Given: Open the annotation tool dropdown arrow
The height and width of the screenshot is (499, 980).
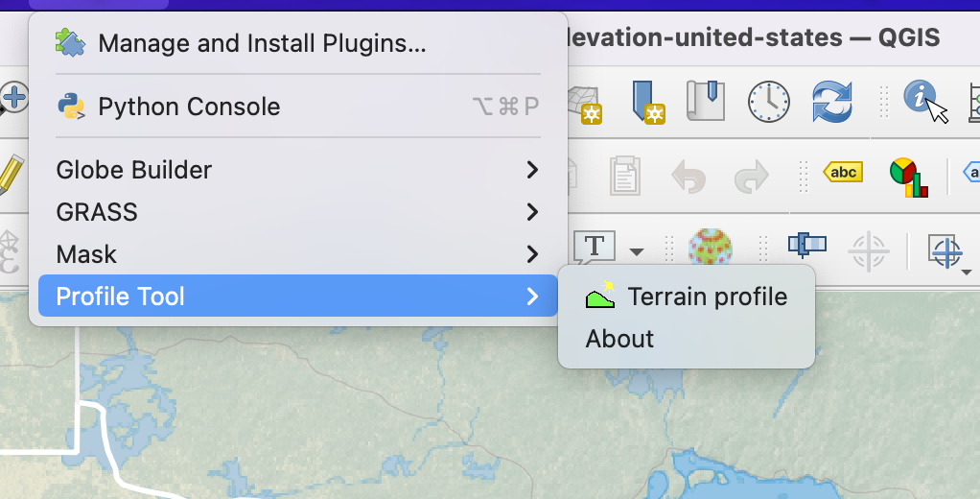Looking at the screenshot, I should click(x=637, y=252).
